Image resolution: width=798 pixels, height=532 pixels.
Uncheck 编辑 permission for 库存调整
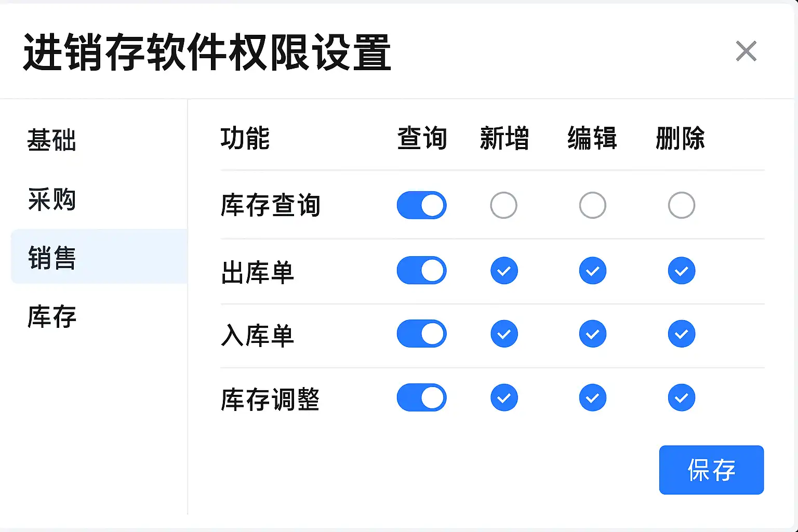(592, 398)
